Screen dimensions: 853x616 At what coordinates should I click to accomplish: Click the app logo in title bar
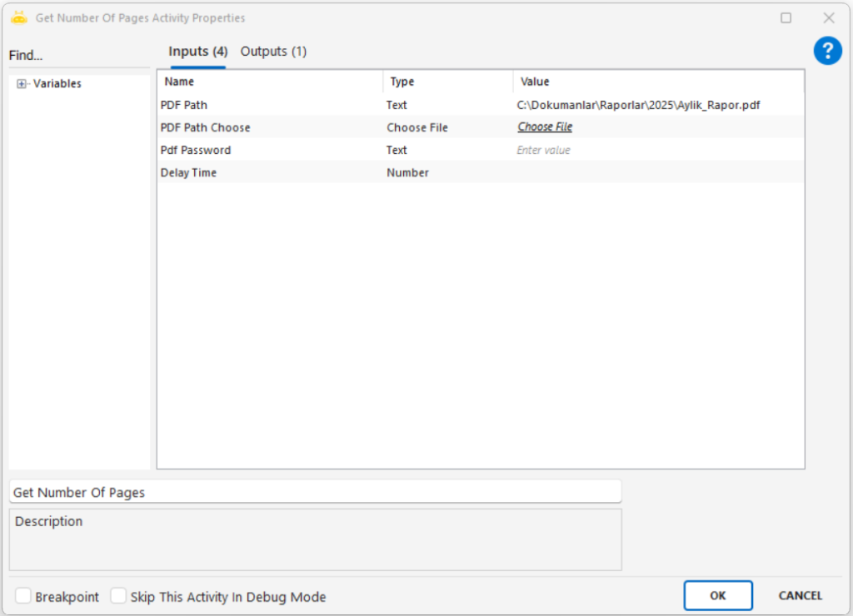click(19, 17)
